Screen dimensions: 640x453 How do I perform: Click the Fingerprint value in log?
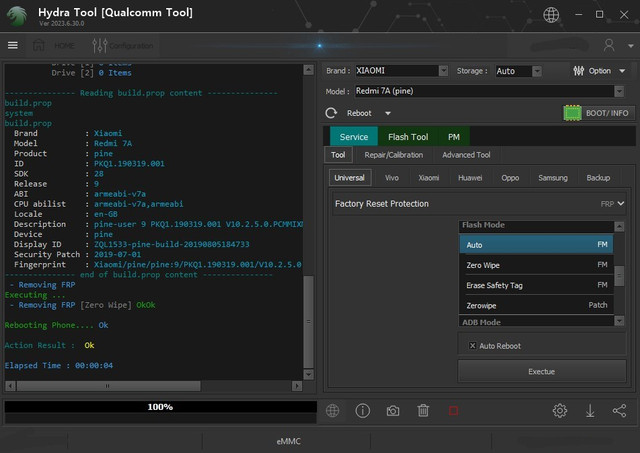(x=198, y=264)
